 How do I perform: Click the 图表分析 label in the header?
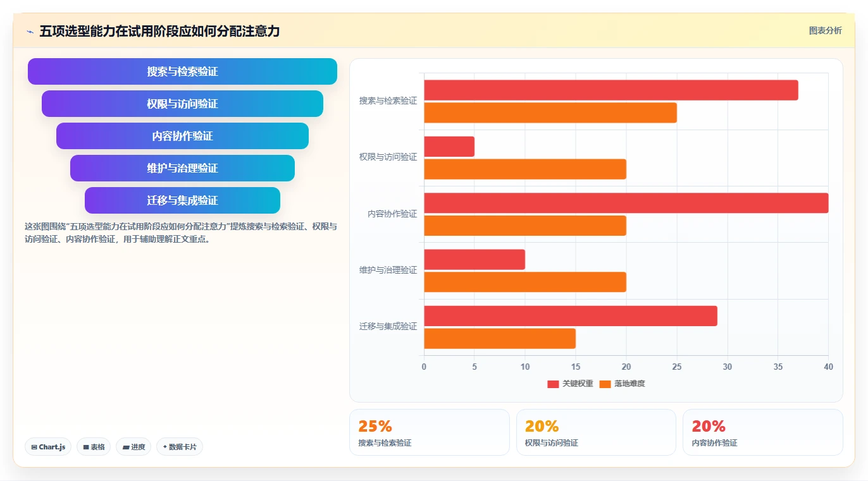coord(825,30)
